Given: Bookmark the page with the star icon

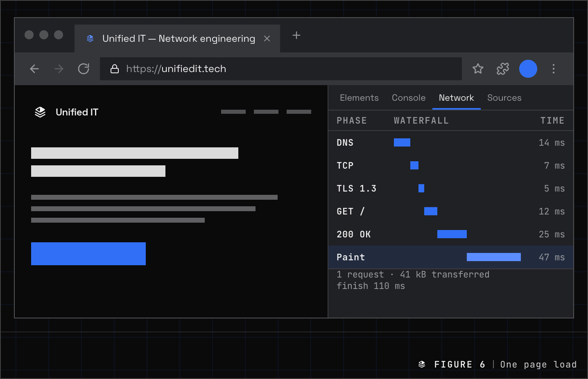Looking at the screenshot, I should [478, 69].
